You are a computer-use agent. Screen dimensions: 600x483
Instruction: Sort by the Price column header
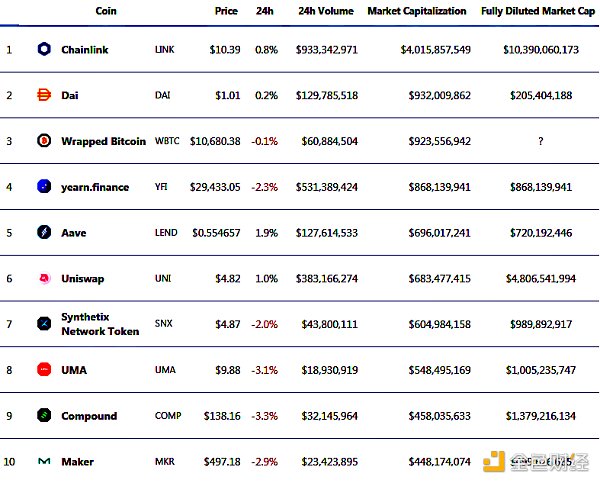click(x=226, y=11)
